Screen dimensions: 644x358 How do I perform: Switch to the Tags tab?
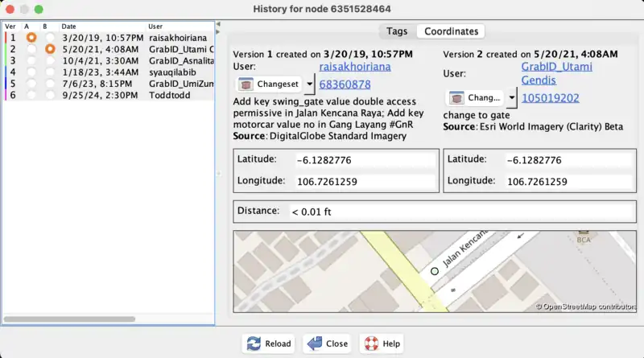[x=397, y=31]
